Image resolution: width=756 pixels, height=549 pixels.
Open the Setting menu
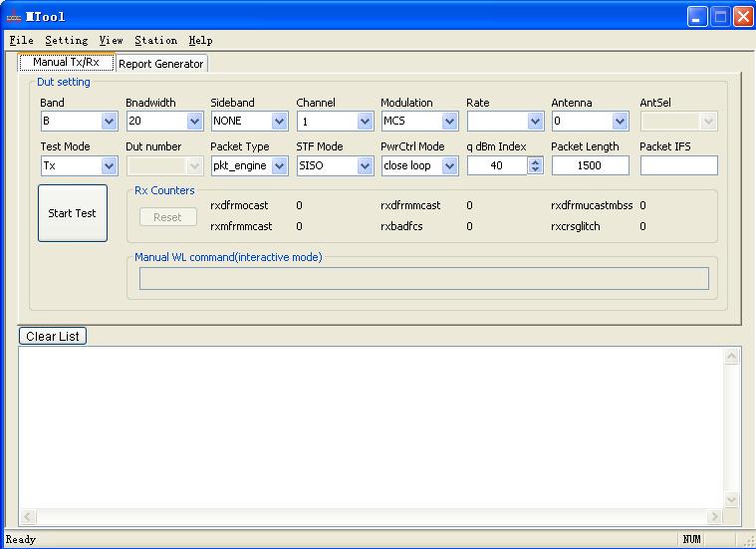point(67,41)
